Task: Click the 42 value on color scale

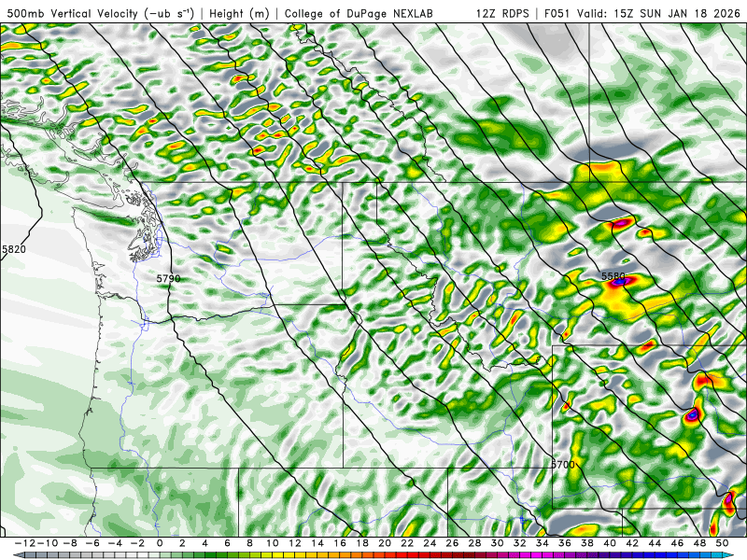Action: click(632, 543)
